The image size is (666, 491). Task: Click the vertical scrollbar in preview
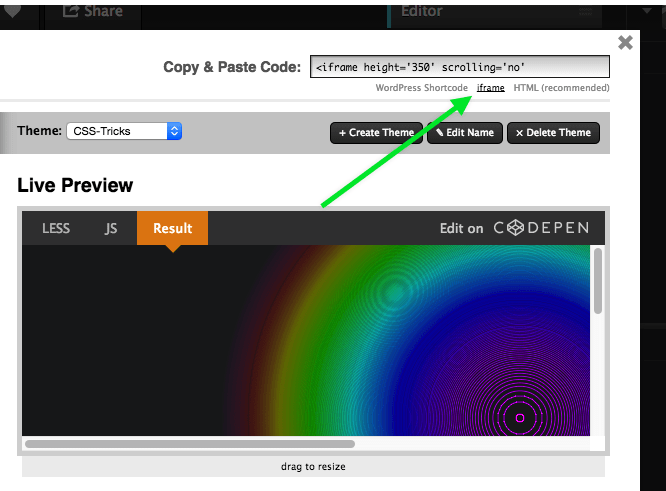click(x=598, y=281)
